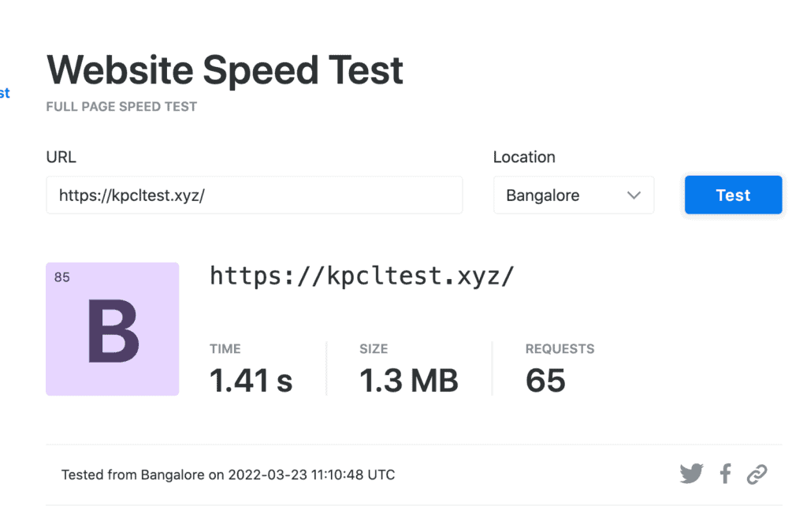Click the REQUESTS count of 65

(545, 381)
